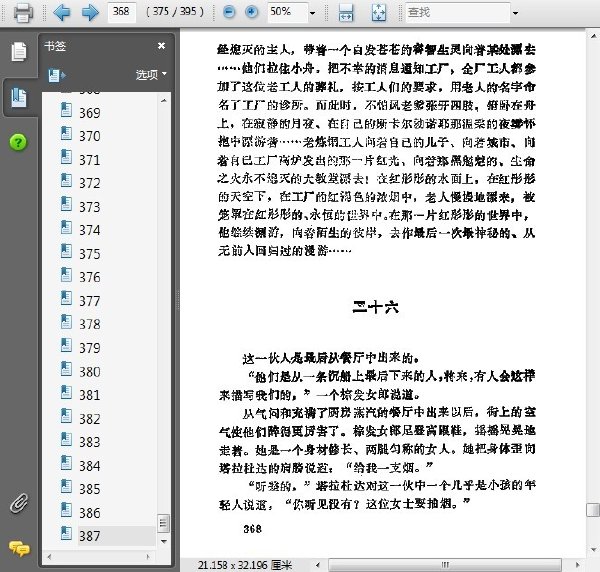Close the 书签 bookmarks panel
This screenshot has height=572, width=600.
[x=161, y=46]
